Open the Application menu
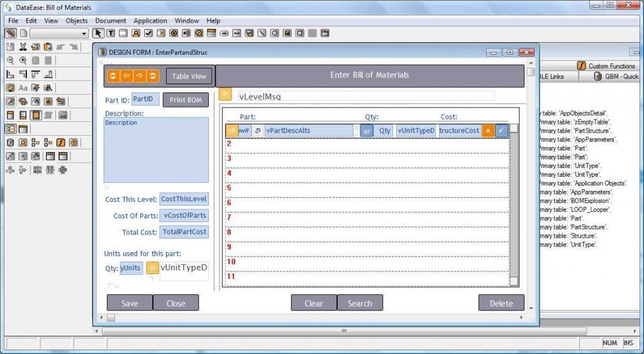Image resolution: width=644 pixels, height=354 pixels. pyautogui.click(x=150, y=21)
